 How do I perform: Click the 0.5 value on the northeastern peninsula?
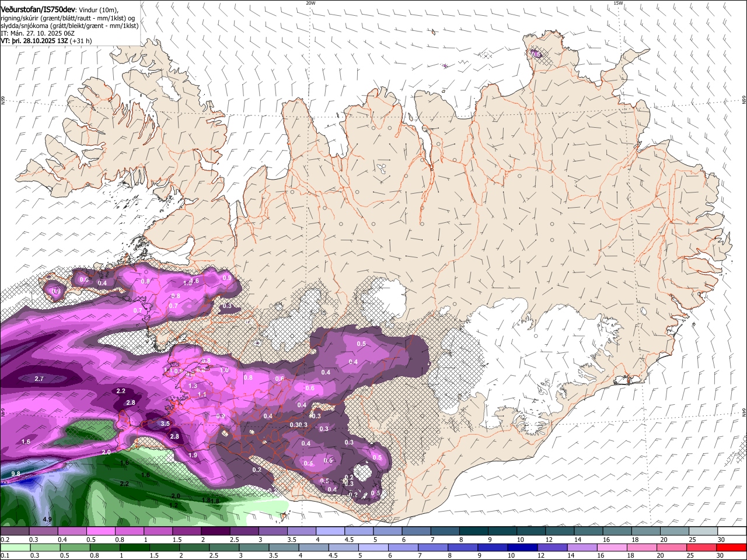click(x=536, y=54)
